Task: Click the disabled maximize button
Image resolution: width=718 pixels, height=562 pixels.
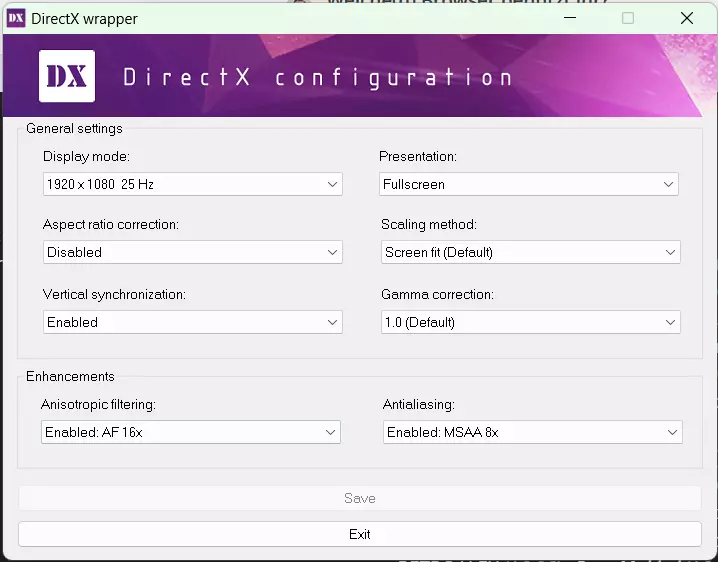Action: 628,18
